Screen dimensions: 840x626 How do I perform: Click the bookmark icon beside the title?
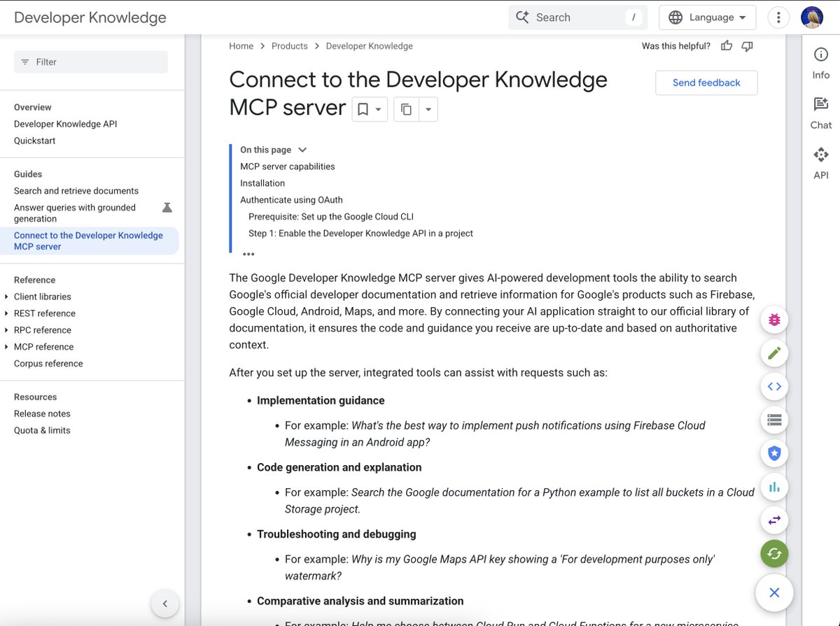point(363,109)
